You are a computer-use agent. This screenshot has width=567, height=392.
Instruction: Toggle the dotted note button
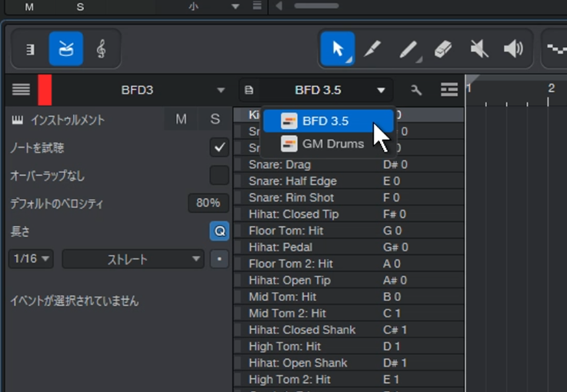(x=219, y=259)
